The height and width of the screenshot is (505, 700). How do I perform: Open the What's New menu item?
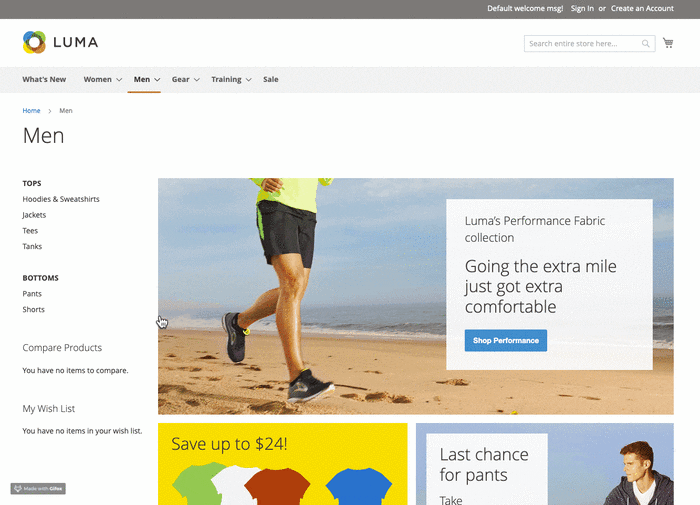click(x=44, y=79)
